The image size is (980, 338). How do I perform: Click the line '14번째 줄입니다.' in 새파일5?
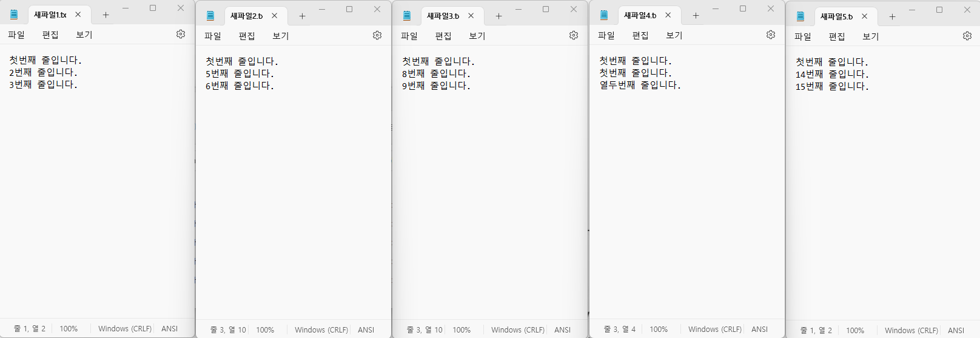pos(832,74)
